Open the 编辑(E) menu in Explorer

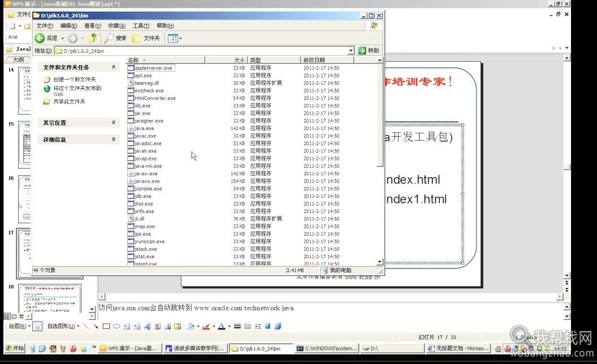pos(68,26)
